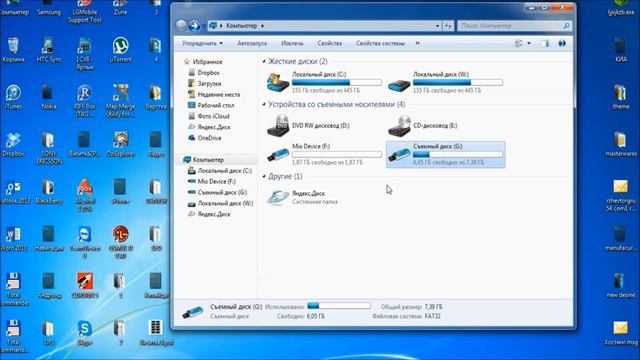Open the TeamViewer desktop shortcut
The width and height of the screenshot is (640, 360).
point(84,242)
